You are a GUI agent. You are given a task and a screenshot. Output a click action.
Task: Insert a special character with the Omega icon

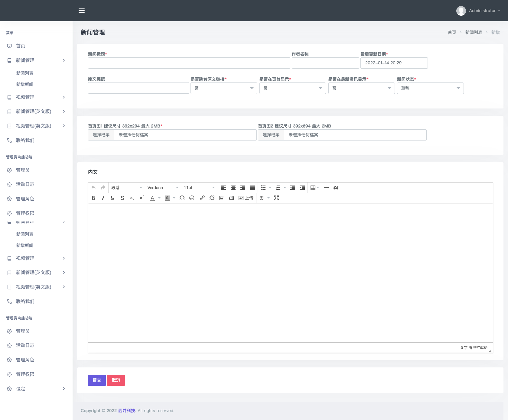coord(182,198)
